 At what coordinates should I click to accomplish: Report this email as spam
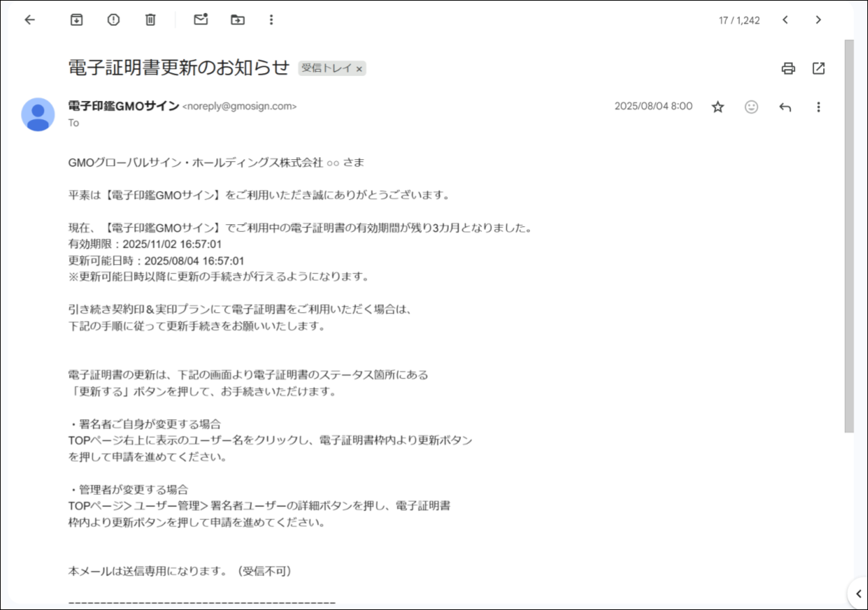(113, 20)
